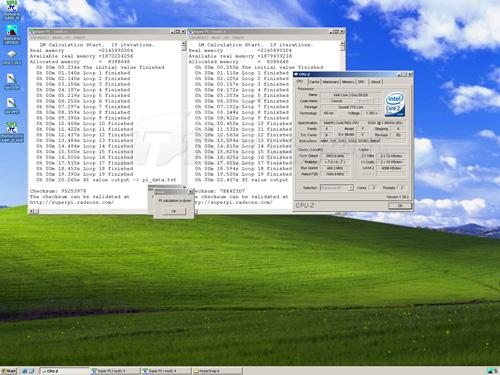
Task: Click the Threads count field in CPU-Z
Action: point(402,188)
